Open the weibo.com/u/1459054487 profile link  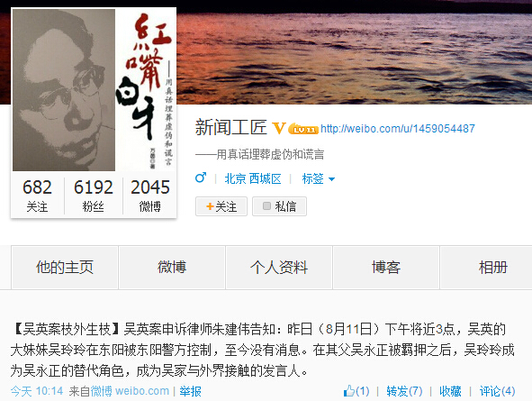click(398, 129)
